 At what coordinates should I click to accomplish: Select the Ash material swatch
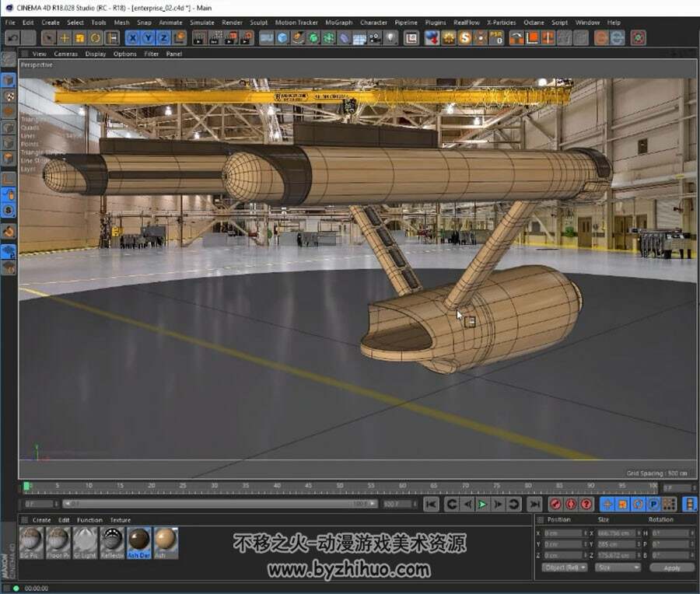click(166, 543)
